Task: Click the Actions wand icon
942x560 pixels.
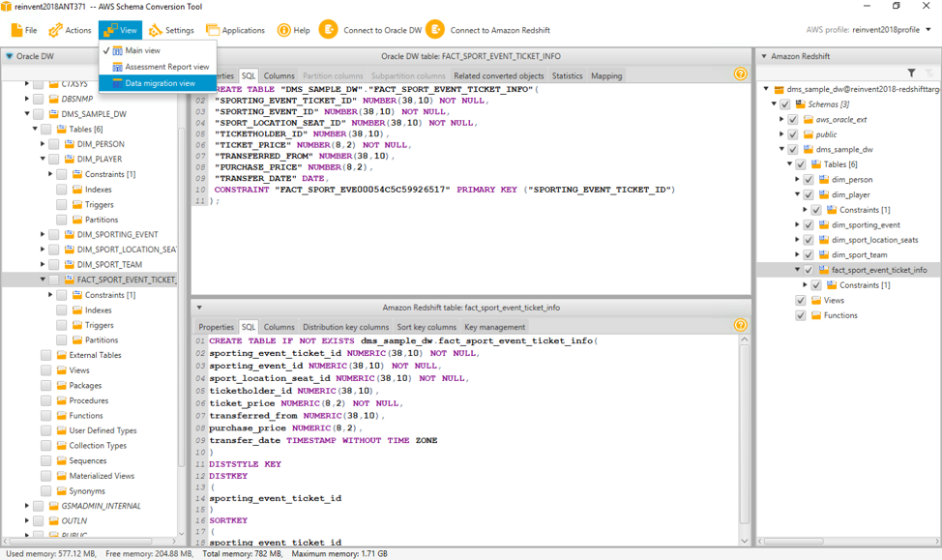Action: point(55,30)
